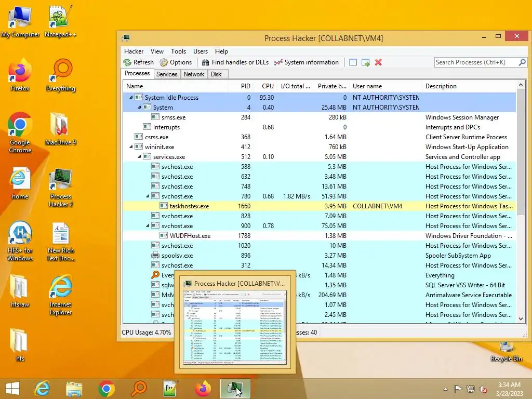Select the Firefox desktop shortcut

tap(20, 75)
